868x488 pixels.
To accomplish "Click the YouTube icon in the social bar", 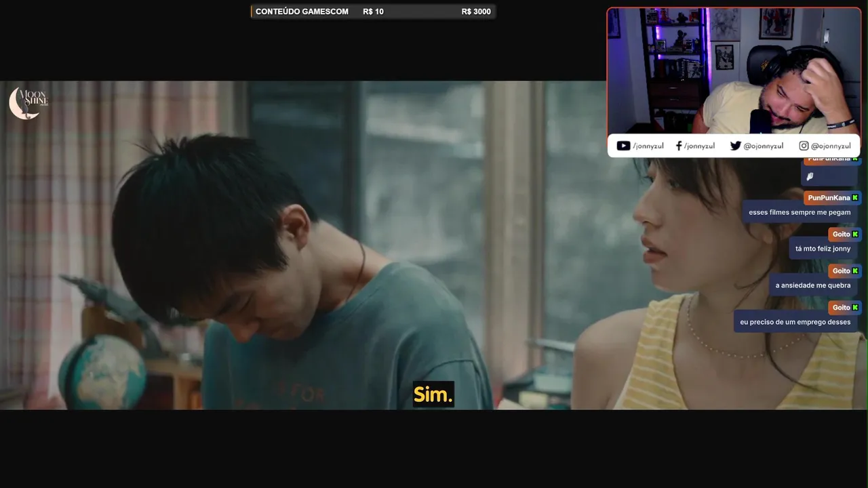I will click(x=623, y=146).
